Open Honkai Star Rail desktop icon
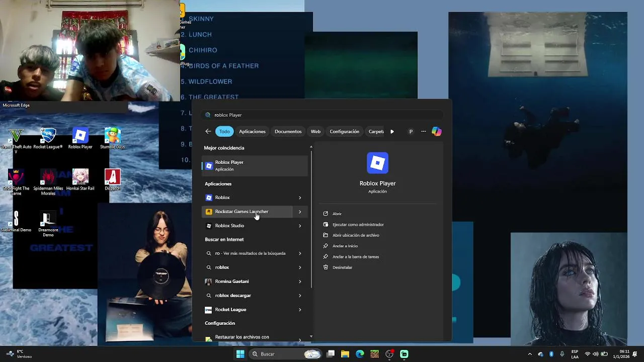 (80, 180)
